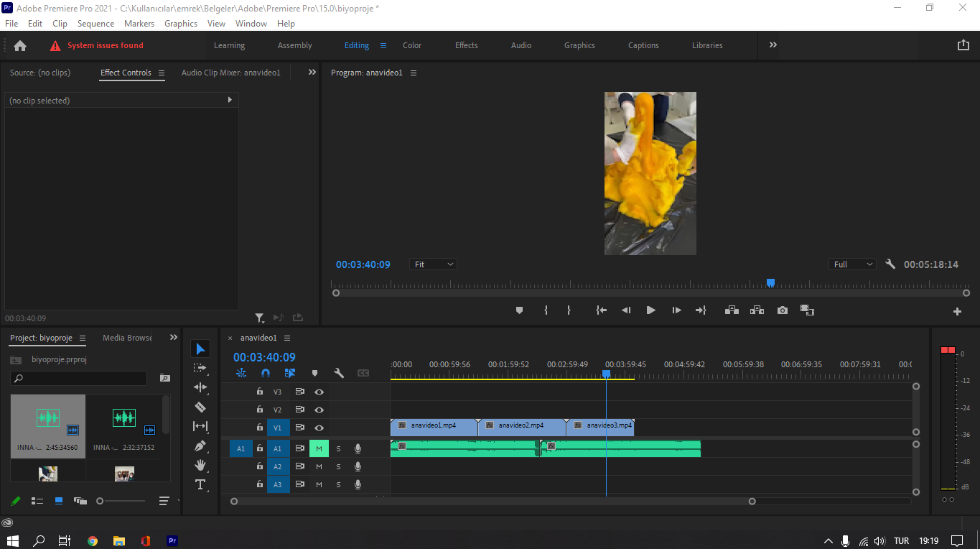Open the Markers menu

point(139,24)
